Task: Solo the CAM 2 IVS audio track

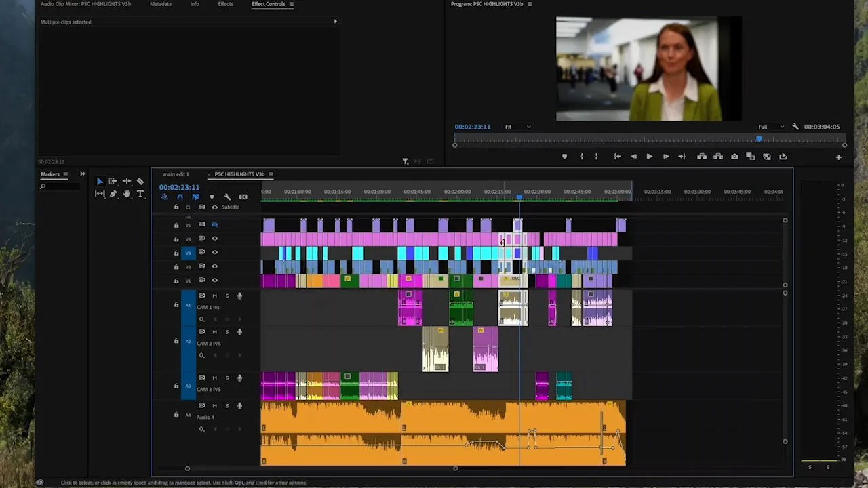Action: coord(227,332)
